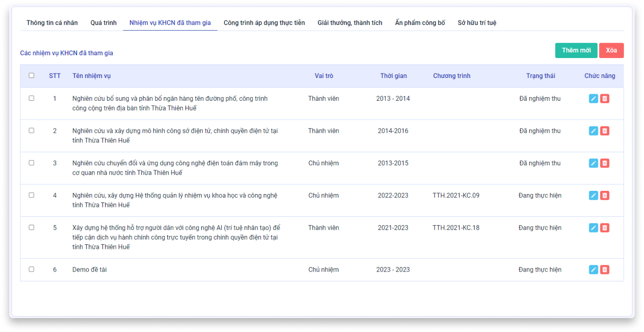Screen dimensions: 644x332
Task: Click the 2013-2015 time cell
Action: coord(393,163)
